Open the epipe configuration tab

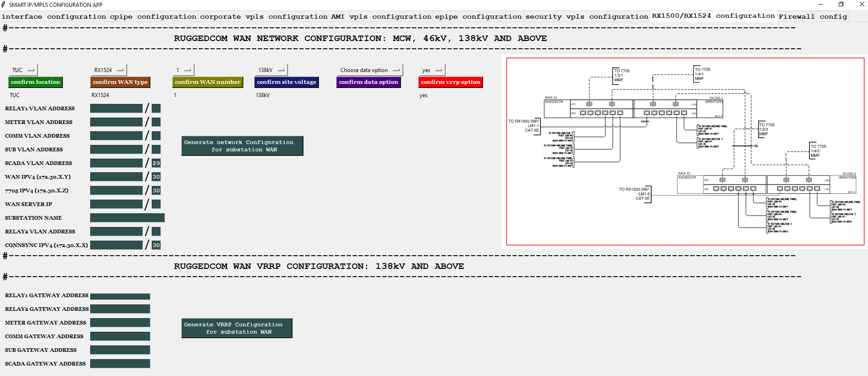(x=478, y=16)
